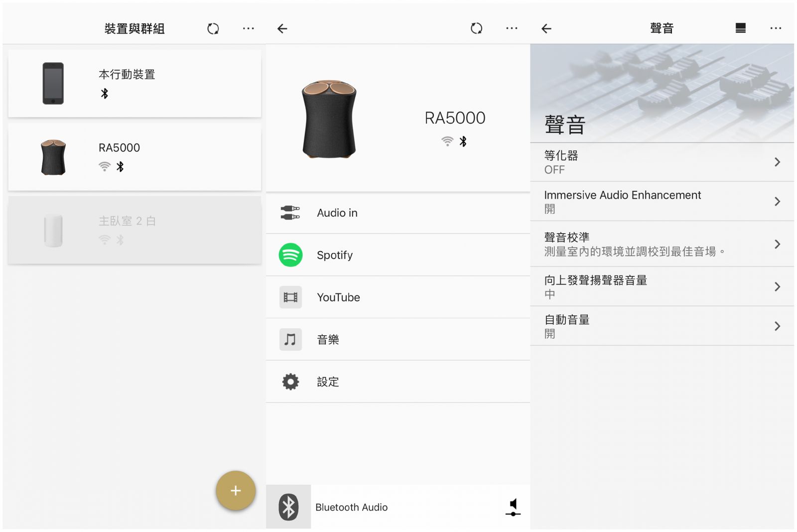Tap the YouTube film strip icon

click(x=290, y=297)
